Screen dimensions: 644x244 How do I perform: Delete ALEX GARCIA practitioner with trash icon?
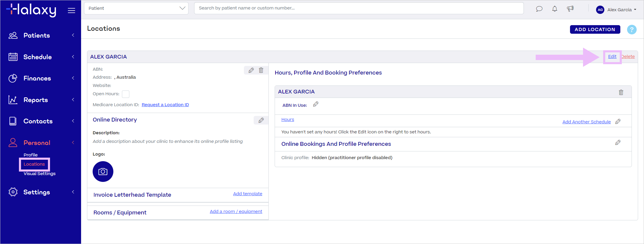pos(621,92)
